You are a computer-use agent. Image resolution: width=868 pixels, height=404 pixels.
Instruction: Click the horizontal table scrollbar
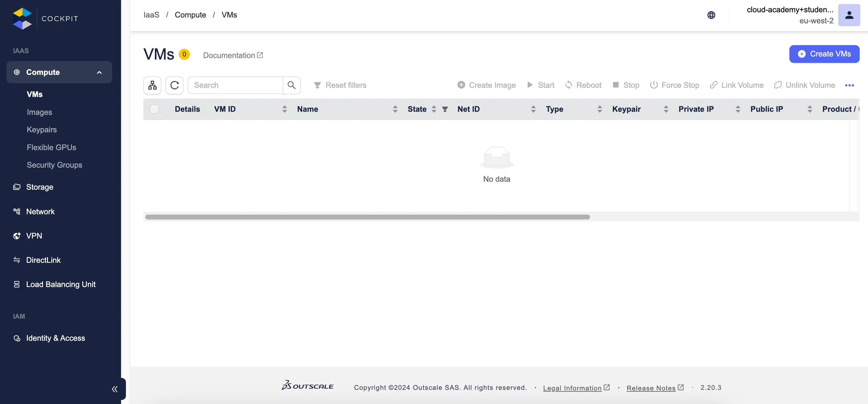pos(367,217)
